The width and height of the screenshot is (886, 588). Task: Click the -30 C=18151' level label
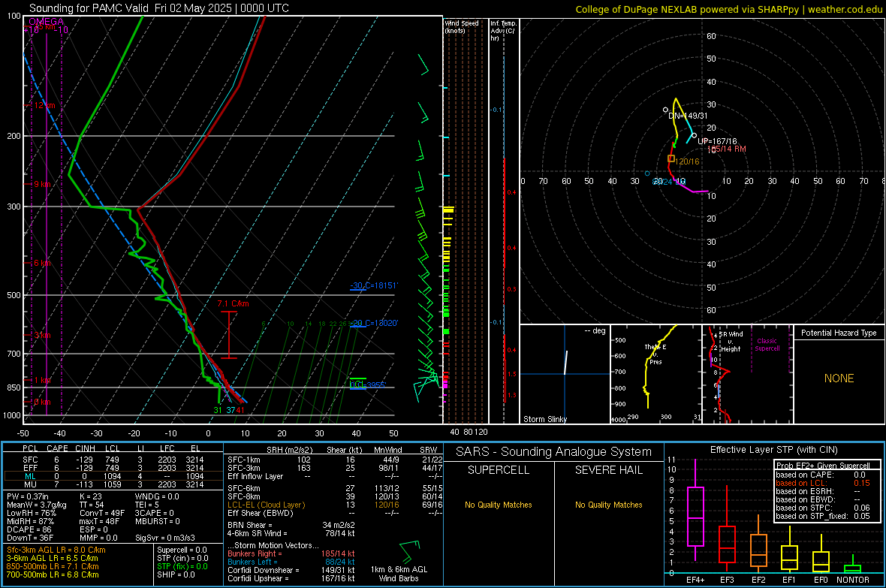coord(373,285)
